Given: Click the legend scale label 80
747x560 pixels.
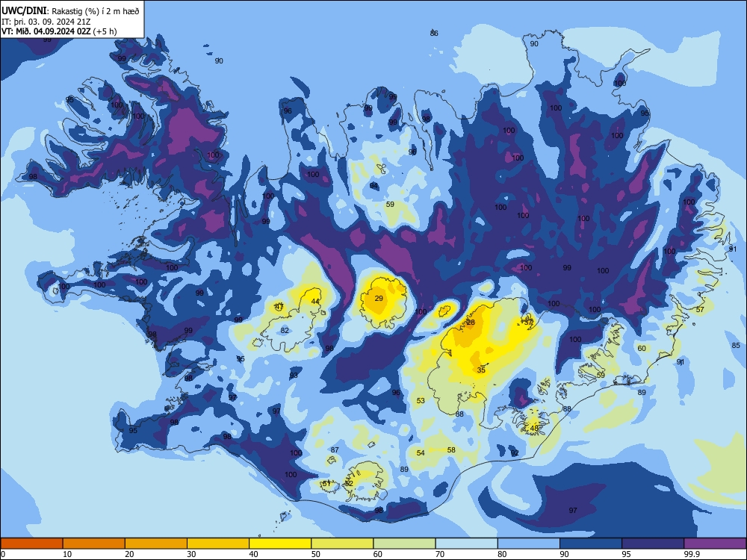Looking at the screenshot, I should pyautogui.click(x=502, y=554).
